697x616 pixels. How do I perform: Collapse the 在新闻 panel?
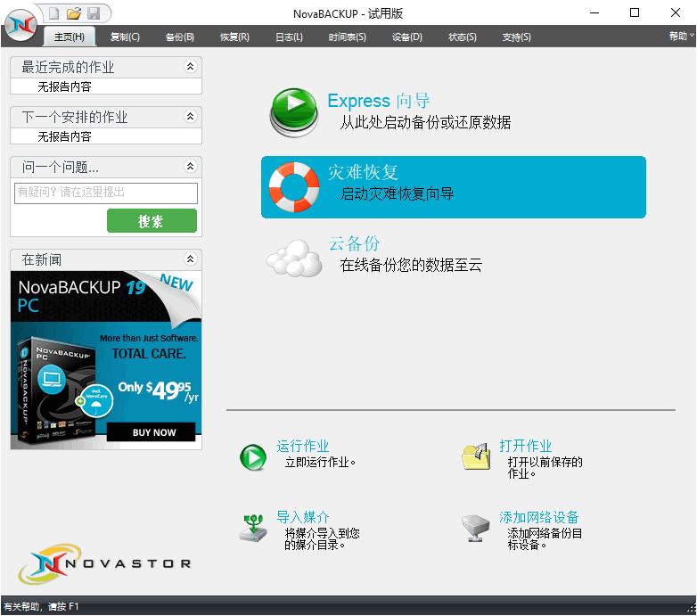click(x=190, y=259)
